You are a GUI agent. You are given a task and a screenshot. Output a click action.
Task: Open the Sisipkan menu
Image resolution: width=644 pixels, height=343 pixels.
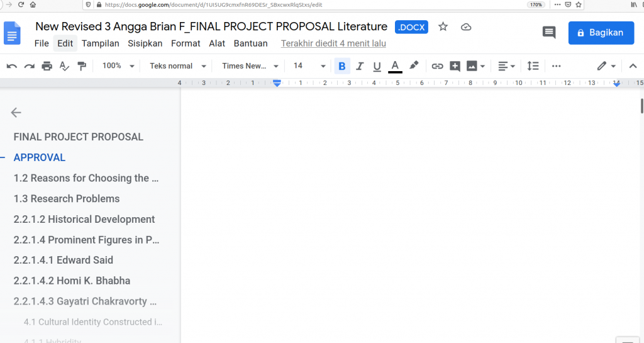(145, 43)
